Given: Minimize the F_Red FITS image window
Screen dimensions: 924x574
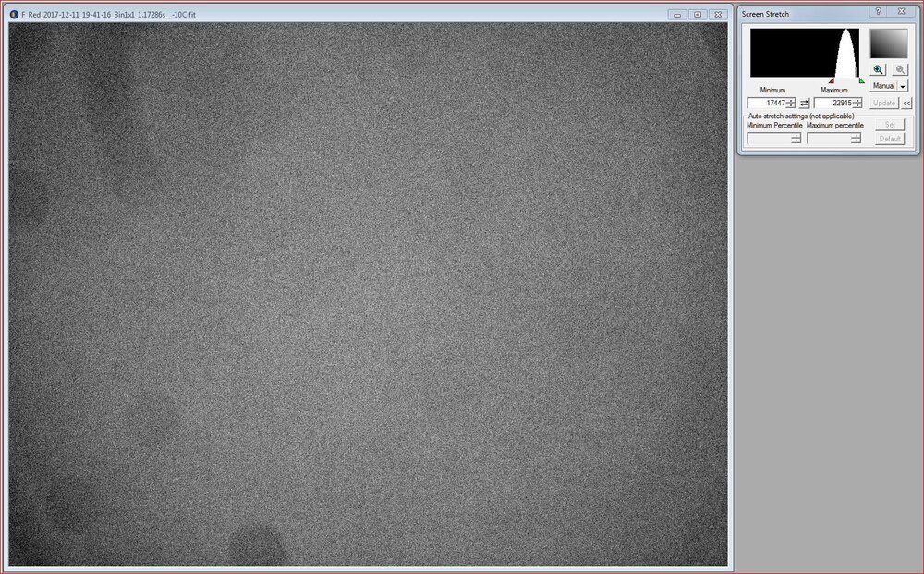Looking at the screenshot, I should click(x=678, y=15).
